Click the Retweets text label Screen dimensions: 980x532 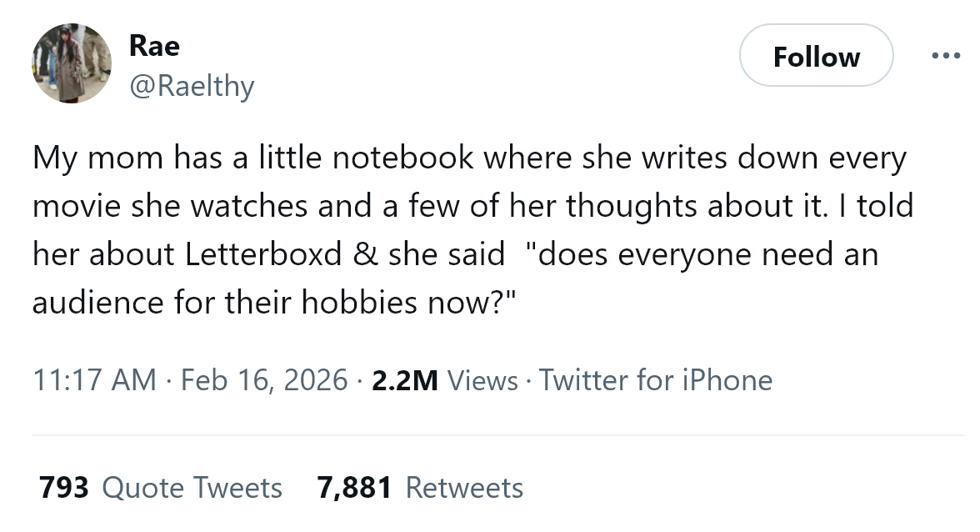point(464,488)
